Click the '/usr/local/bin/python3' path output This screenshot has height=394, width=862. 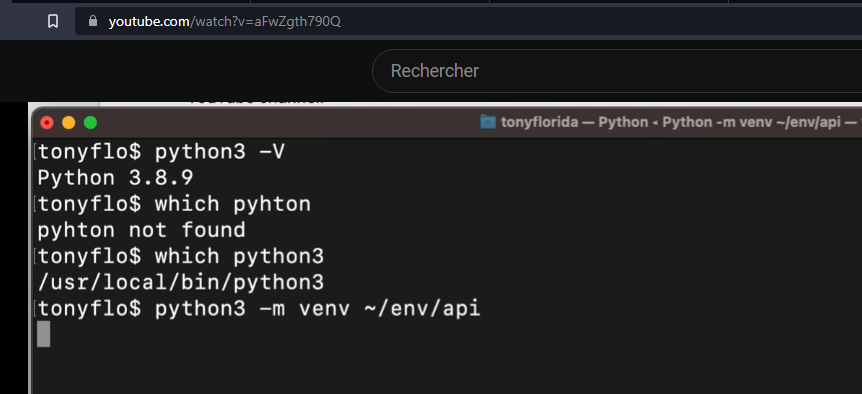click(x=181, y=282)
